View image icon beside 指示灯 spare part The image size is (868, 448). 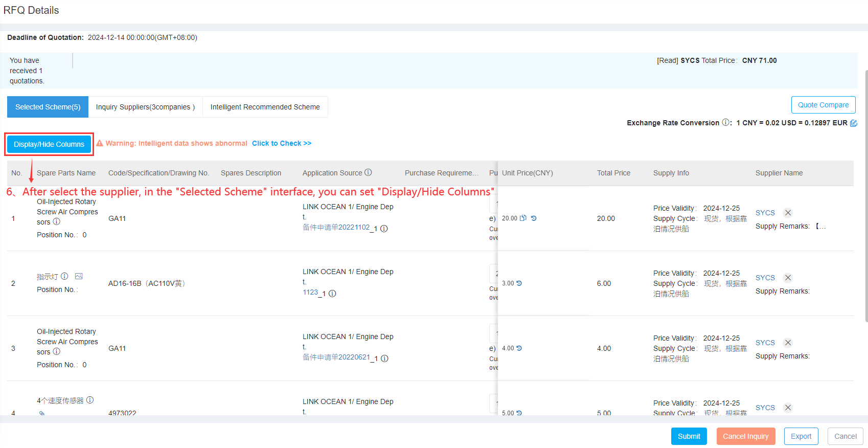point(79,276)
